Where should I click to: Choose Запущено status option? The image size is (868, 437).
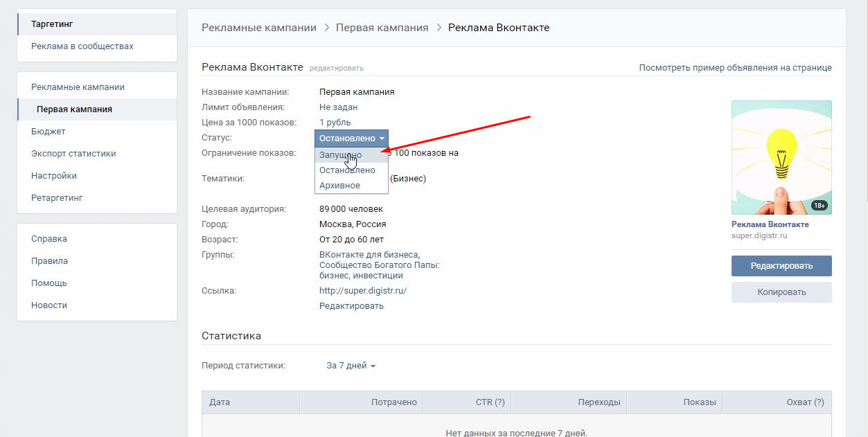[351, 155]
